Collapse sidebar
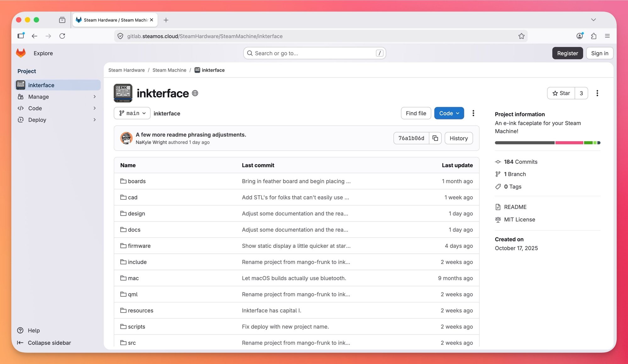Screen dimensions: 628x364 [44, 343]
